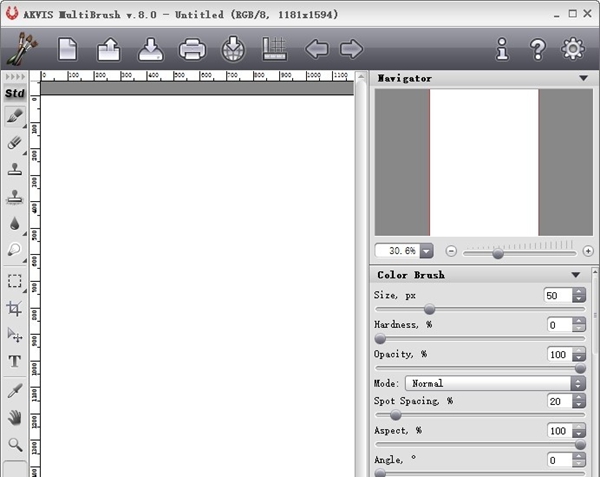
Task: Save the image with download icon
Action: tap(151, 49)
